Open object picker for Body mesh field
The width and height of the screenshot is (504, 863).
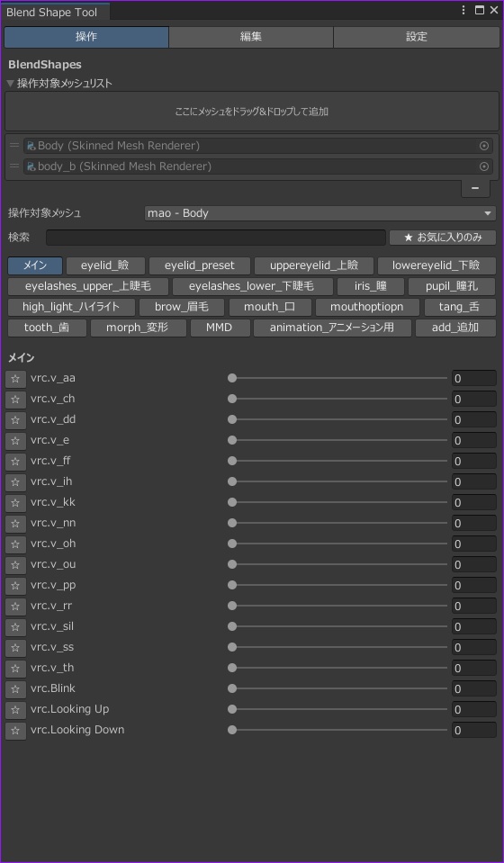click(x=484, y=146)
